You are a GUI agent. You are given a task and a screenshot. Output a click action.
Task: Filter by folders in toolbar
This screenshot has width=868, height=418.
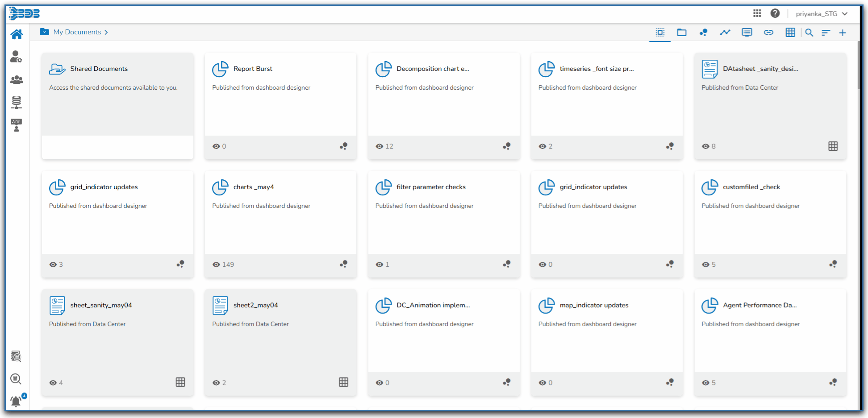[682, 32]
